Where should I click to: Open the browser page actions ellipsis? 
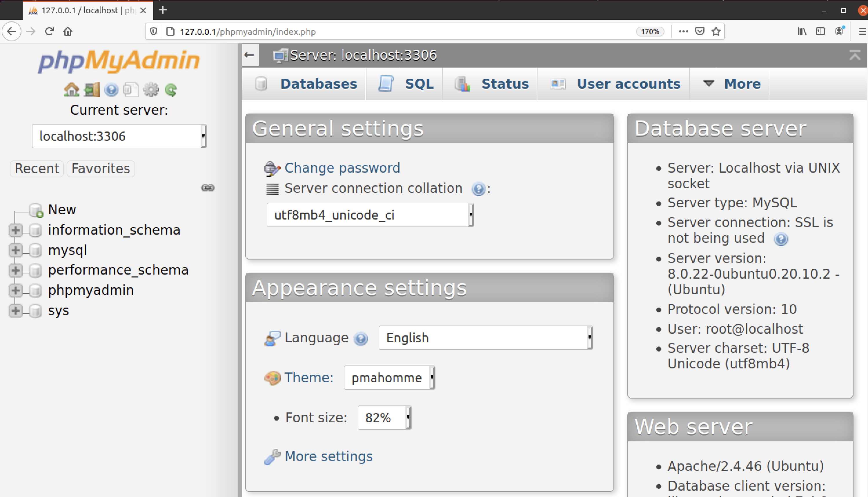coord(683,31)
